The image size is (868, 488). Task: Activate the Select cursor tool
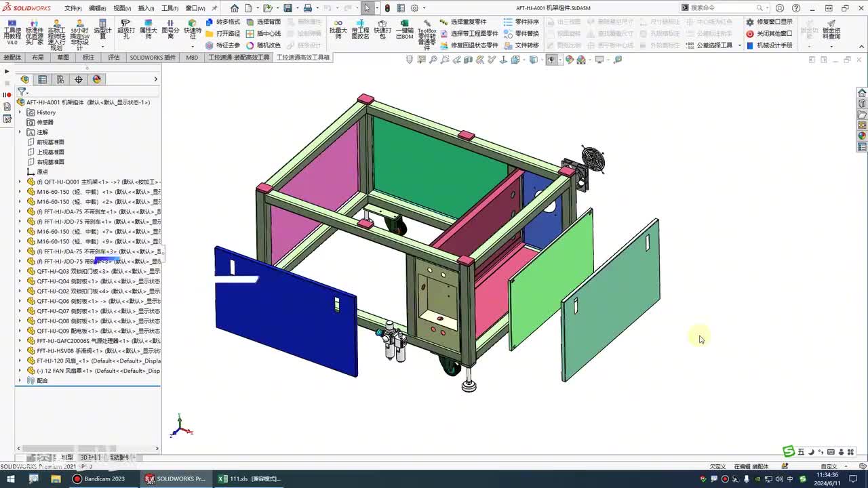click(368, 8)
